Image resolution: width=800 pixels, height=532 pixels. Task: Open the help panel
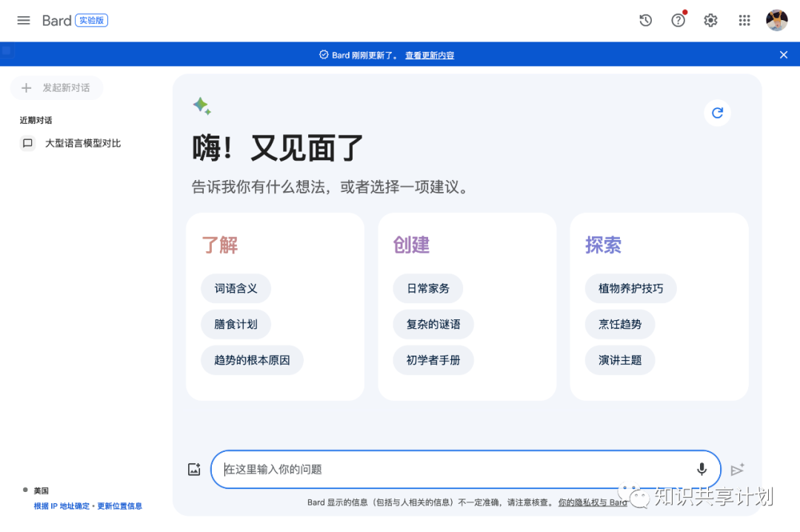click(678, 20)
